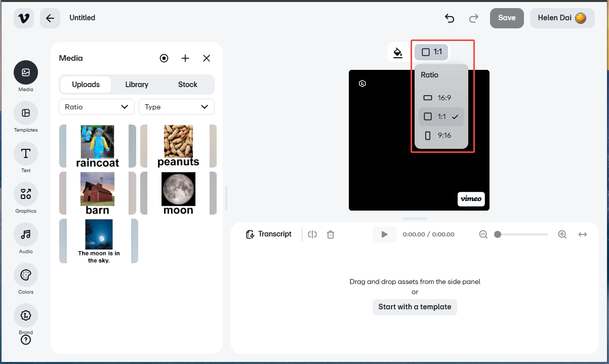Select the split clip tool in the timeline toolbar

[x=312, y=234]
